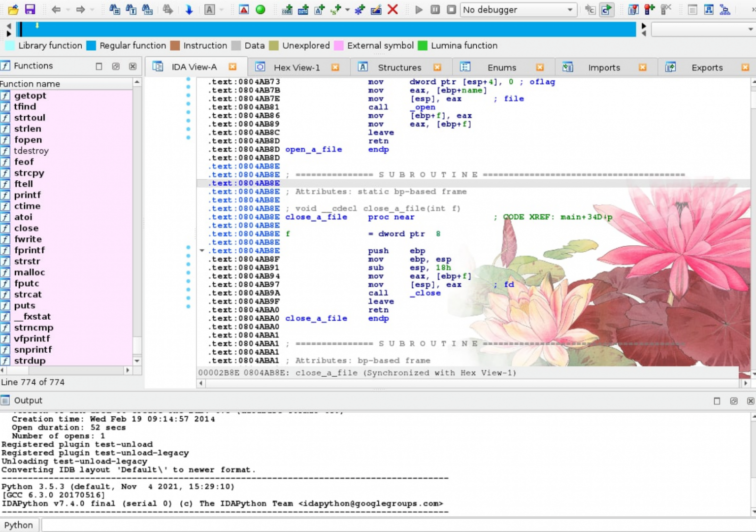Open back-history dropdown next to left arrow
Image resolution: width=756 pixels, height=532 pixels.
point(67,9)
